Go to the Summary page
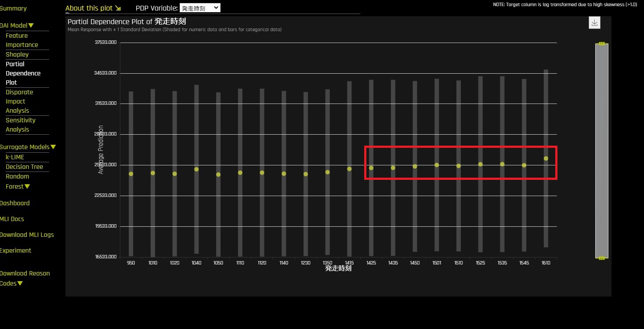This screenshot has width=644, height=329. pyautogui.click(x=13, y=8)
